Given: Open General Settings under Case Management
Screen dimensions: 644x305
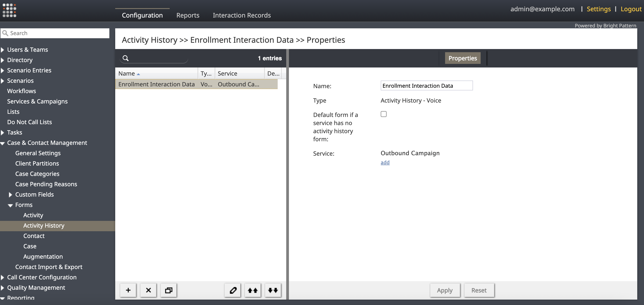Looking at the screenshot, I should (38, 153).
